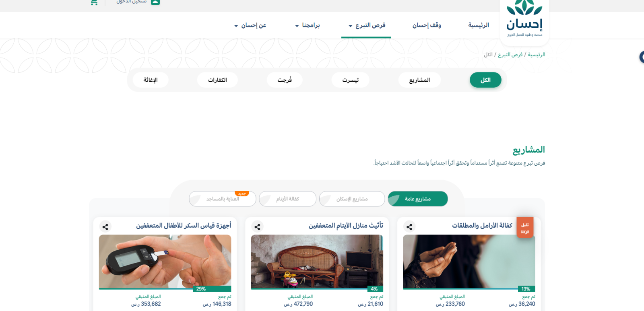Click the تقبل الزكاة orange badge
The image size is (644, 311).
[x=525, y=228]
